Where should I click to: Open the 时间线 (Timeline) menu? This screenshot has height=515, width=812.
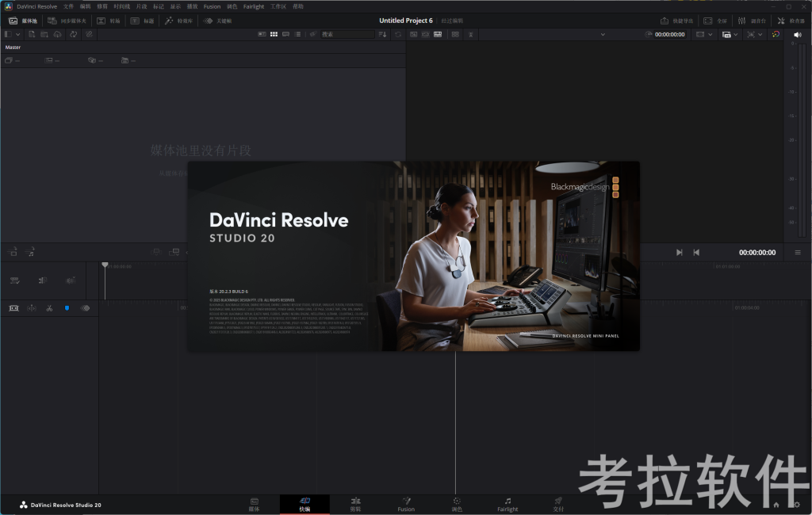pyautogui.click(x=122, y=6)
